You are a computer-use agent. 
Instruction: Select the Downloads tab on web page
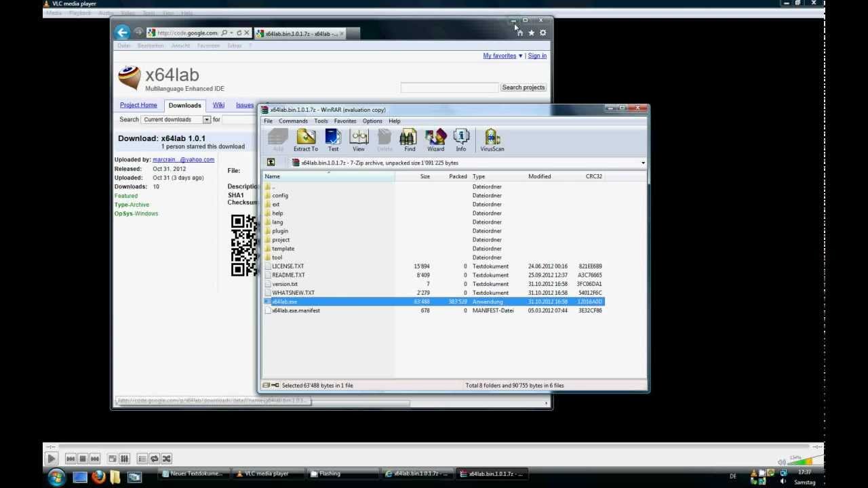[x=184, y=105]
